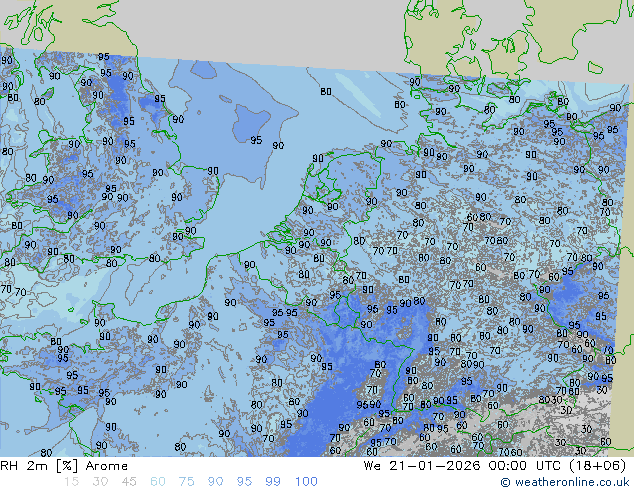
Task: Click the legend value 60 in the color scale
Action: click(158, 482)
